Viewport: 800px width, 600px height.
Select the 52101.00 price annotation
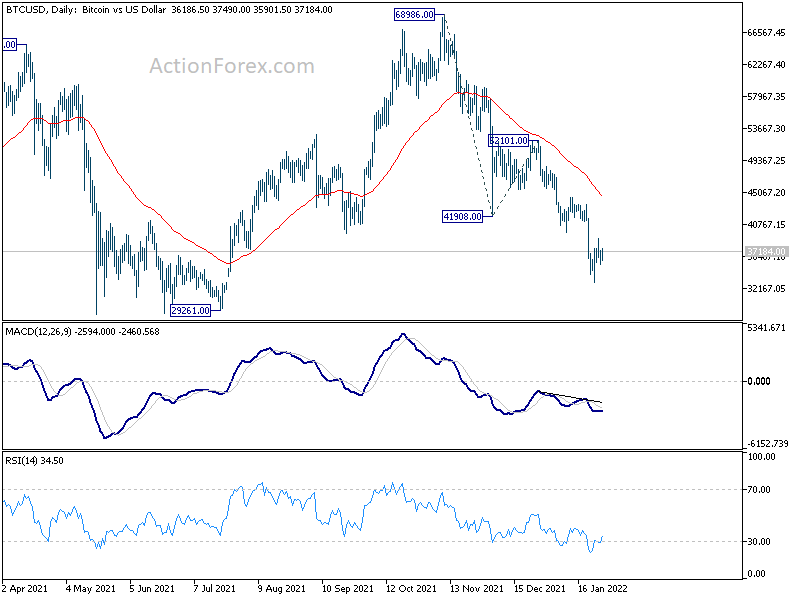point(508,140)
